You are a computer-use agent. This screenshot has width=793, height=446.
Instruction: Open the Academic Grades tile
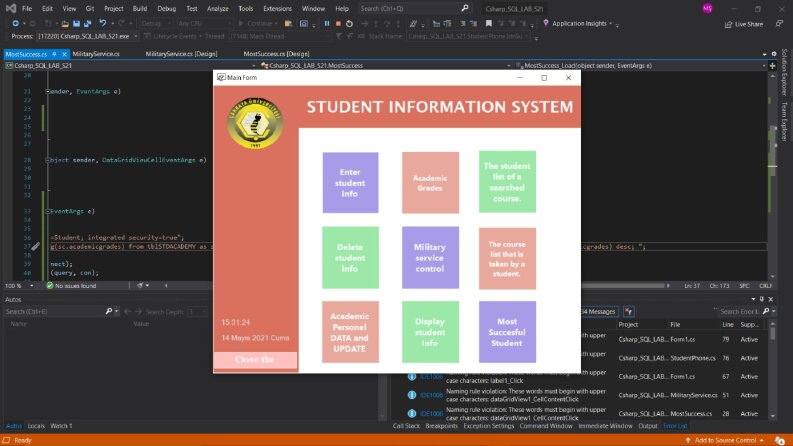430,183
